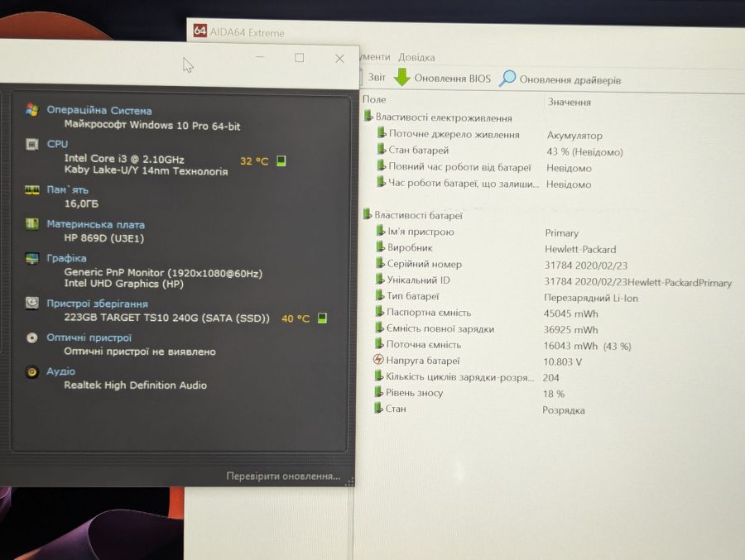
Task: Select the Поточне джерело живлення row
Action: click(489, 135)
